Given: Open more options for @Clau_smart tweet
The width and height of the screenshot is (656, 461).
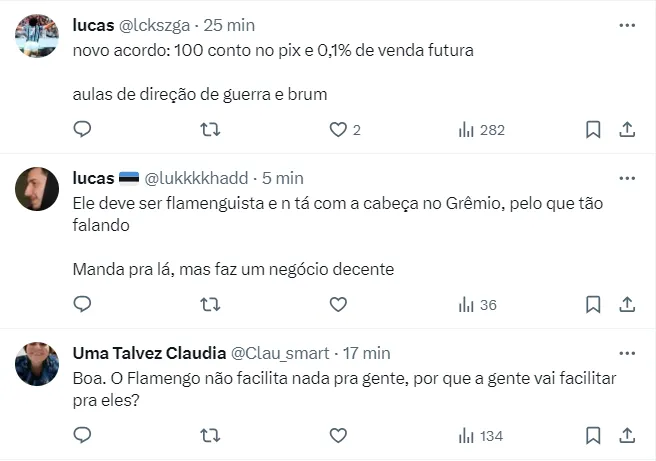Looking at the screenshot, I should (627, 353).
